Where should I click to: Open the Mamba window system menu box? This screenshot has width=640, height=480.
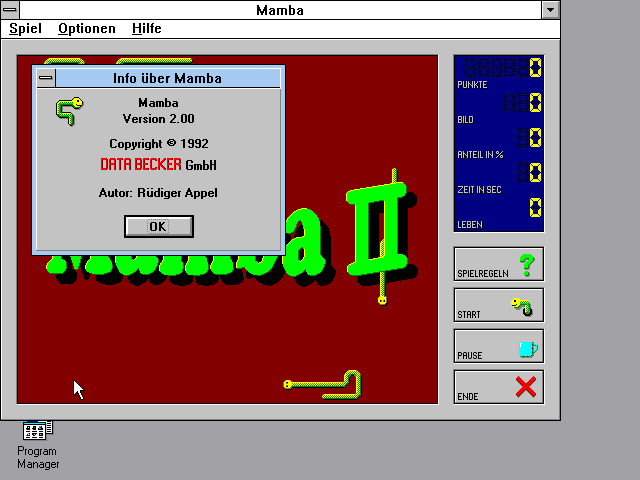click(x=10, y=9)
